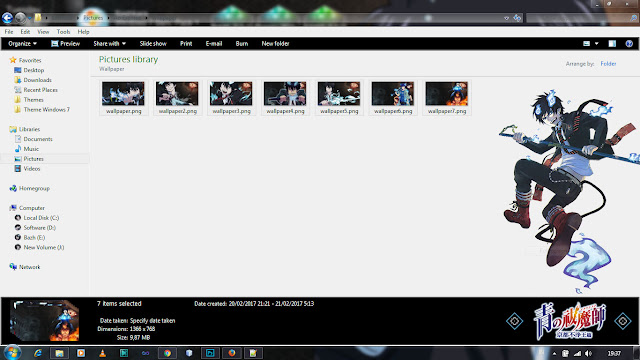Viewport: 640px width, 360px height.
Task: Open the notepad app in the taskbar
Action: pos(253,353)
